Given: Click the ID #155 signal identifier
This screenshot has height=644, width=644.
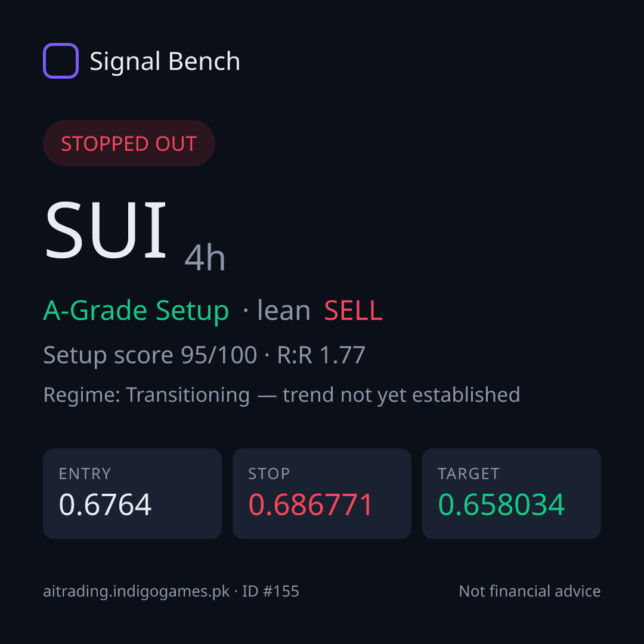Looking at the screenshot, I should [270, 592].
